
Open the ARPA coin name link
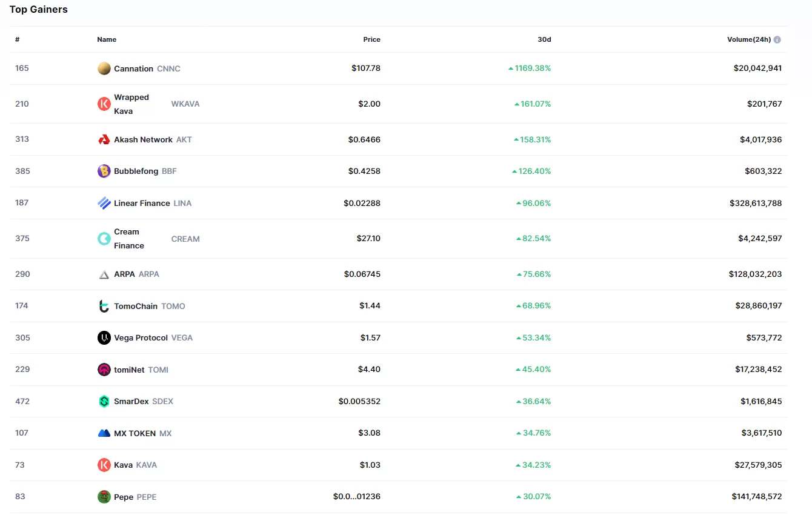coord(124,274)
